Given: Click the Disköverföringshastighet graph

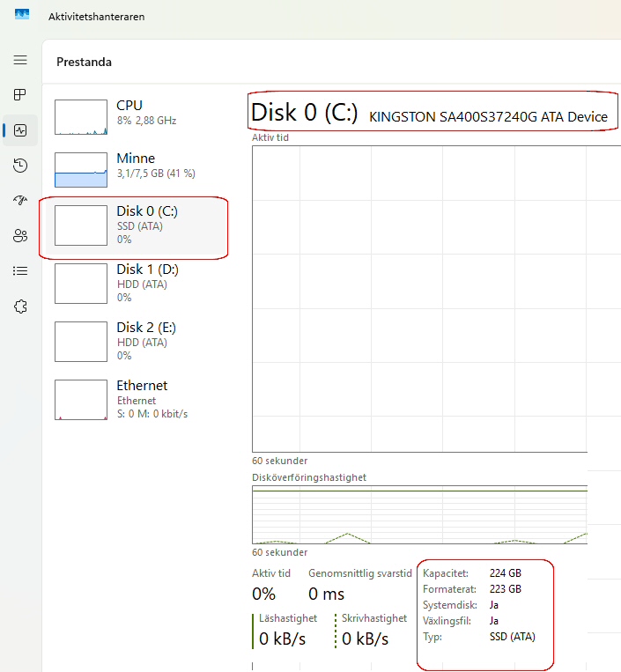Looking at the screenshot, I should pyautogui.click(x=419, y=514).
